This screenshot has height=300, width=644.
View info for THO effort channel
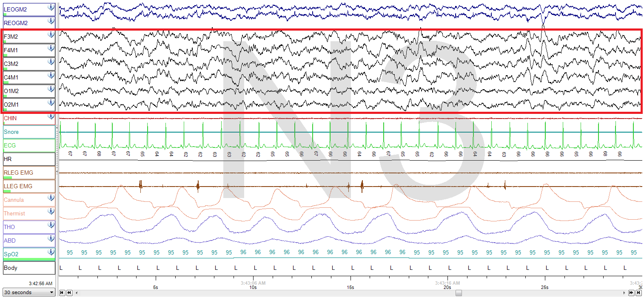[51, 225]
